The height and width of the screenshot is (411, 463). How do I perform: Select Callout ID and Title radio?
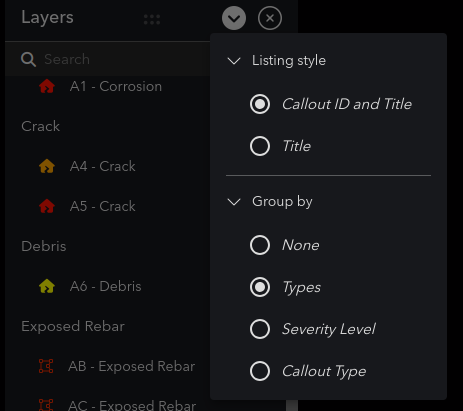[260, 104]
